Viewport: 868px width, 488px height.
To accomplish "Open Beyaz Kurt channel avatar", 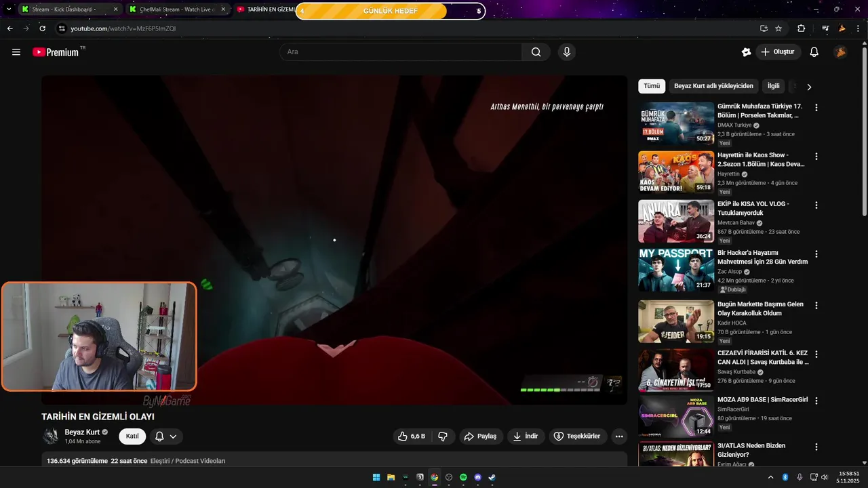I will [51, 436].
